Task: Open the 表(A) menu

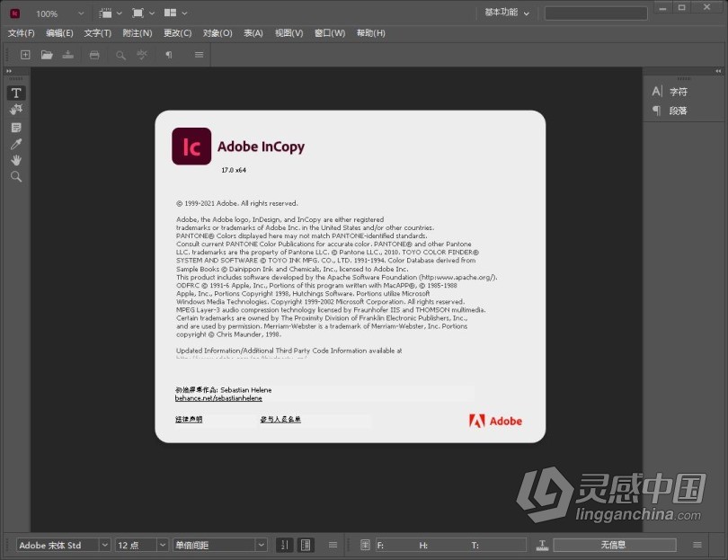Action: 253,33
